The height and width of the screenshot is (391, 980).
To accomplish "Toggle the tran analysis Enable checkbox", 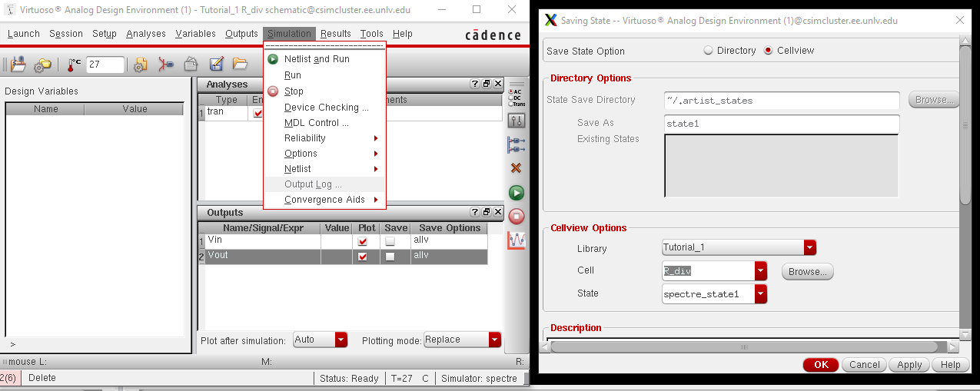I will coord(257,113).
